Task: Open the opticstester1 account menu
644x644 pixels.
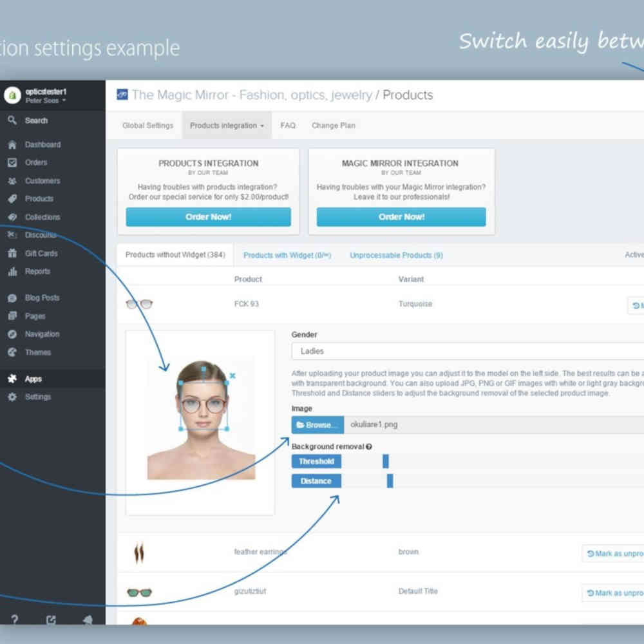Action: (45, 95)
